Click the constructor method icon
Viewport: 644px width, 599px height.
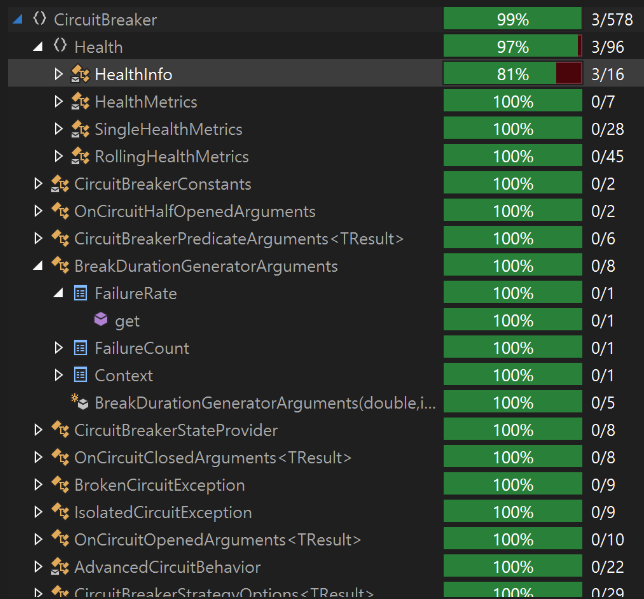[80, 401]
